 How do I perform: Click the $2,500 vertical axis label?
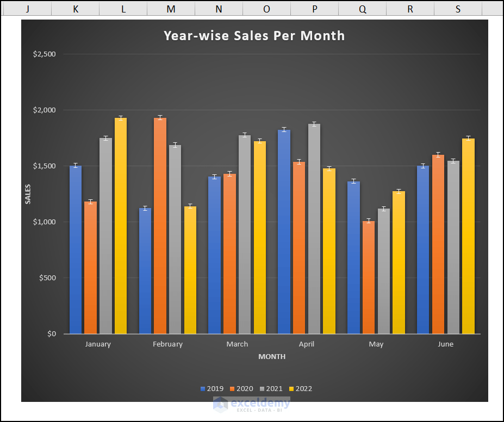[x=44, y=54]
